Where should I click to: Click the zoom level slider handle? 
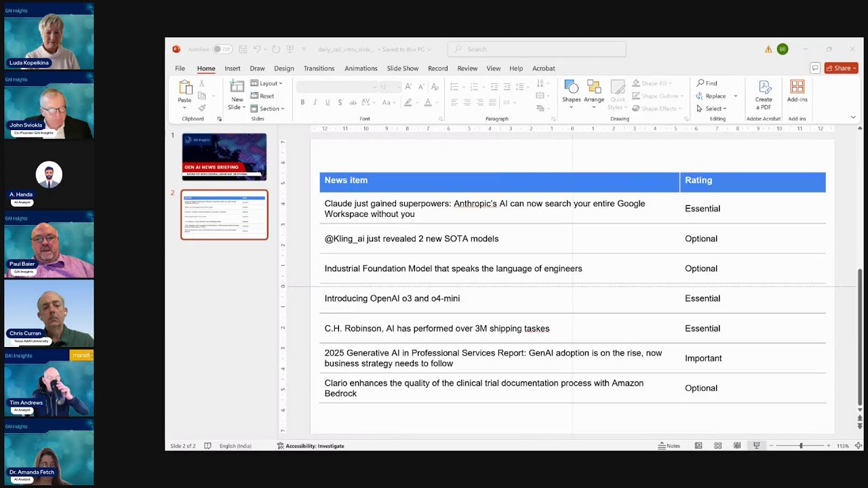click(x=801, y=446)
